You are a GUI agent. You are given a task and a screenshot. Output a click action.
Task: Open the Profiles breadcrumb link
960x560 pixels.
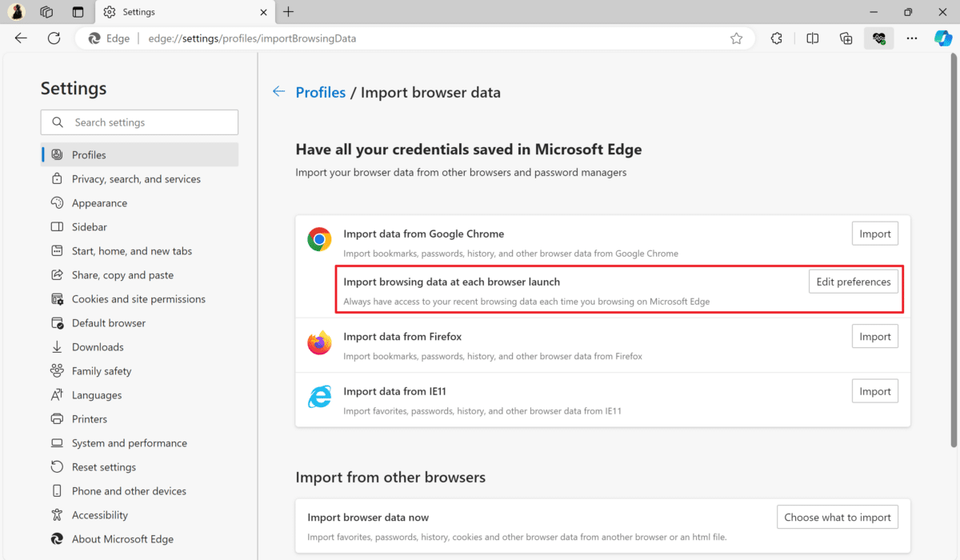click(x=321, y=92)
